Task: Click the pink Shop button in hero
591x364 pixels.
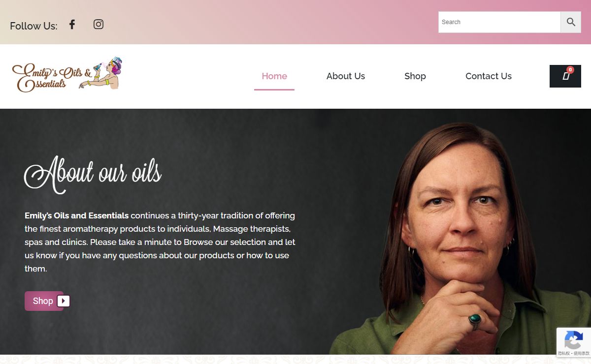Action: point(44,301)
